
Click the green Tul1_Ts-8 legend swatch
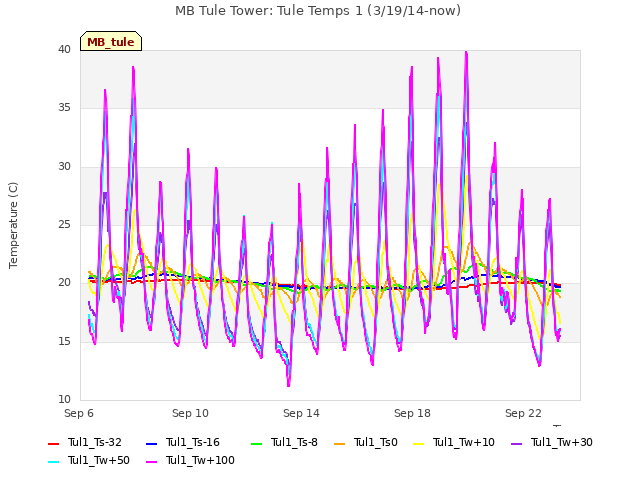(257, 444)
